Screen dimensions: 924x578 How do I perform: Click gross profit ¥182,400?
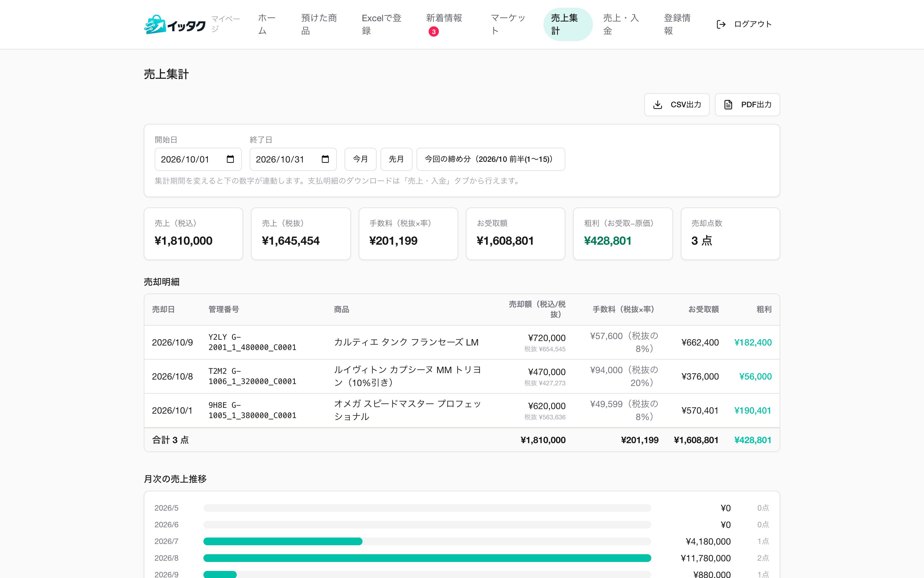753,342
